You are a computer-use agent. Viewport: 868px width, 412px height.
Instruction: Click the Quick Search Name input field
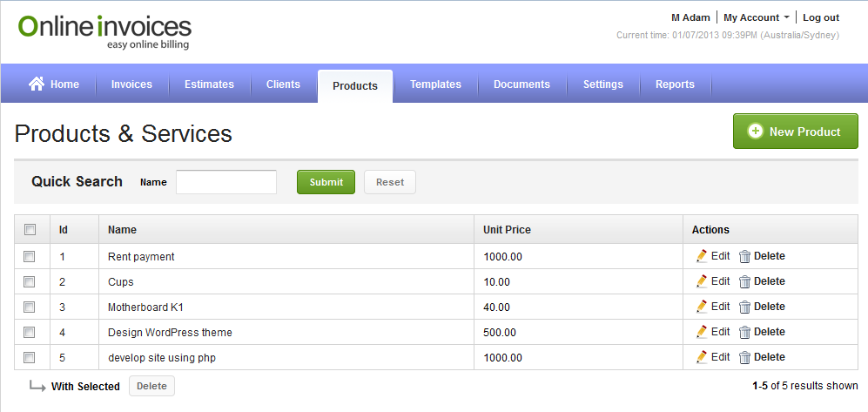coord(226,182)
